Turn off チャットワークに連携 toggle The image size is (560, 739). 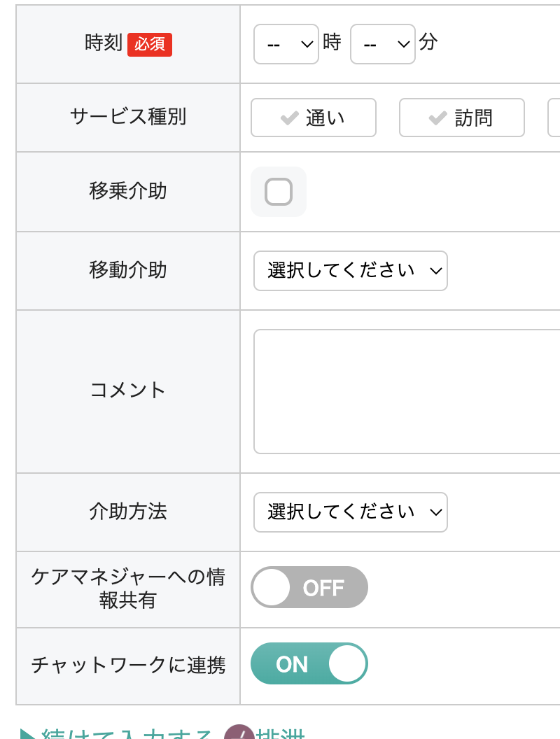pos(309,663)
